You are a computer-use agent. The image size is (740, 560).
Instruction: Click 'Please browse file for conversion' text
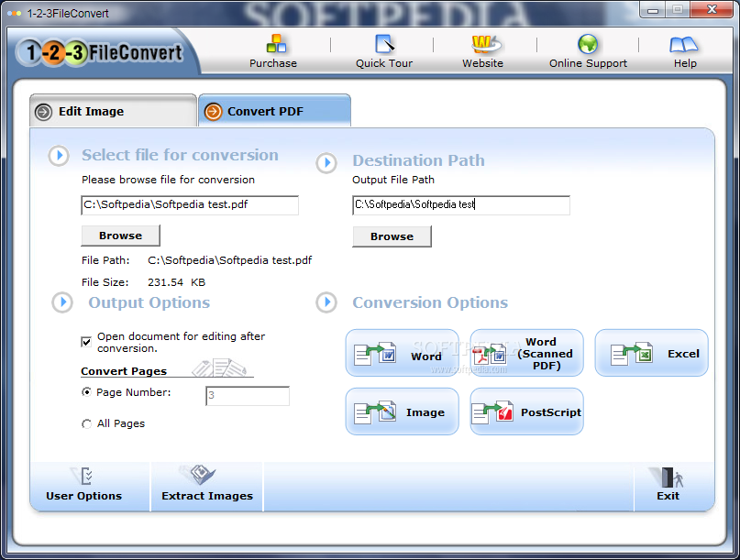(168, 180)
